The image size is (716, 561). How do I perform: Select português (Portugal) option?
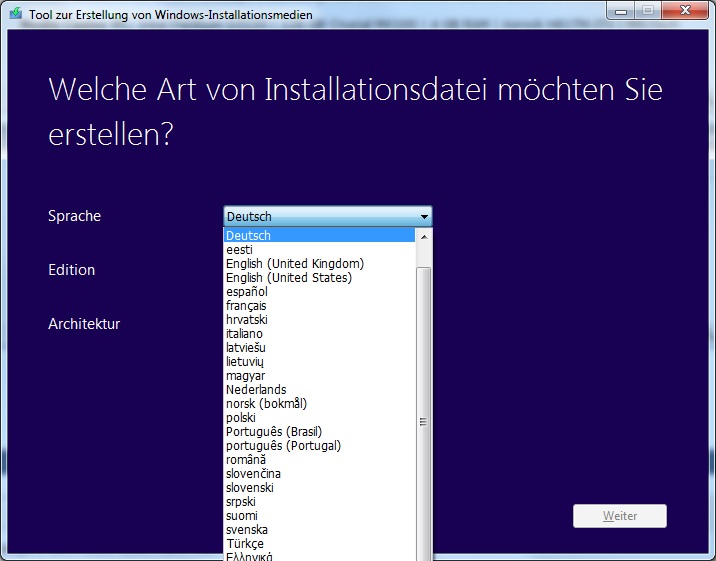point(320,446)
